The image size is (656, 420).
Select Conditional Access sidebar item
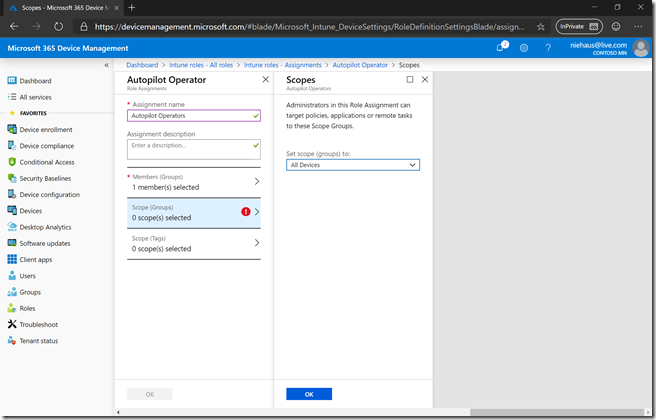(x=46, y=162)
